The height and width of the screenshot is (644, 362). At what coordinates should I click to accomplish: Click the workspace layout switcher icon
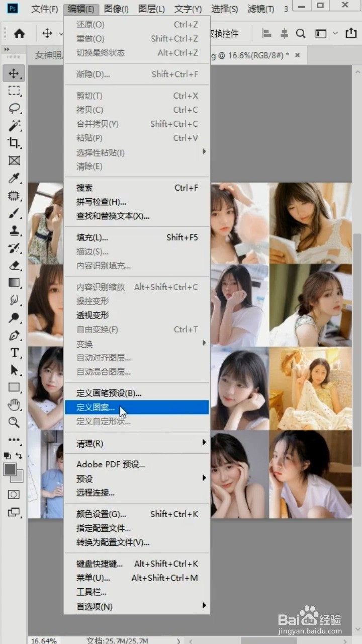tap(321, 34)
